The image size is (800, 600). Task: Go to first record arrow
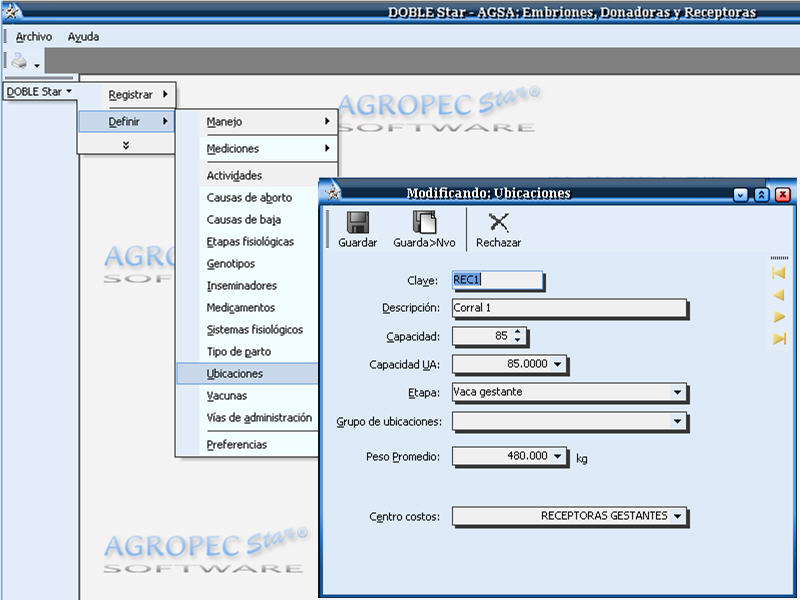(x=779, y=273)
